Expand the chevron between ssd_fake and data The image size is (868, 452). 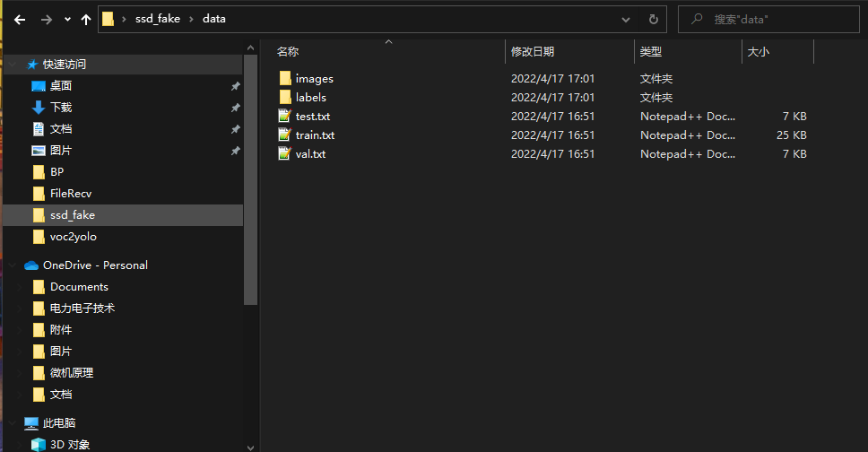point(192,20)
